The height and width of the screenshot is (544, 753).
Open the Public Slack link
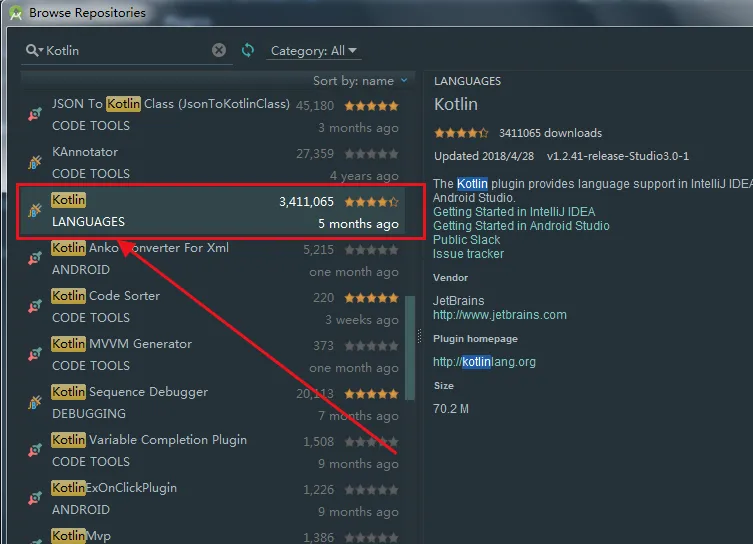point(466,240)
